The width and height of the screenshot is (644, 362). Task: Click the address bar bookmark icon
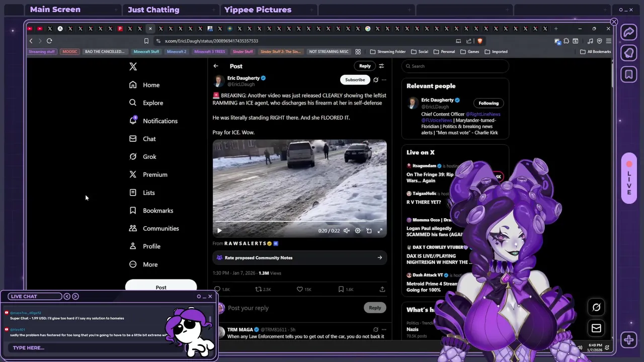146,41
